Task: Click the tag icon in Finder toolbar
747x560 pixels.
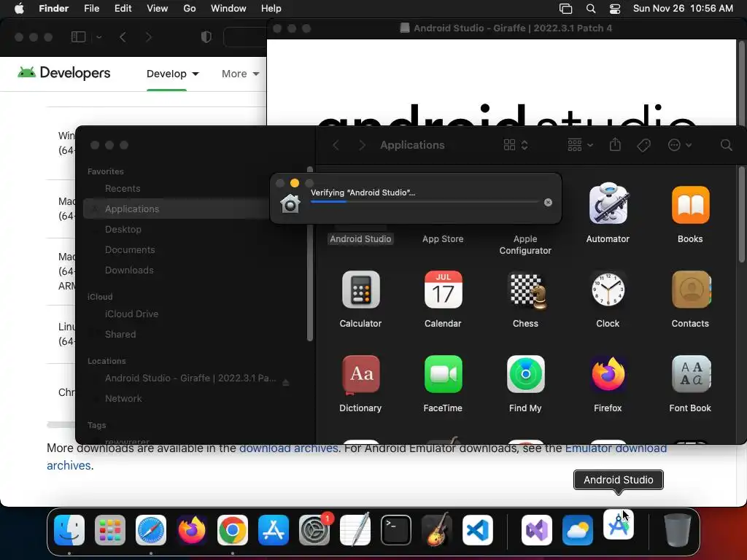Action: 643,145
